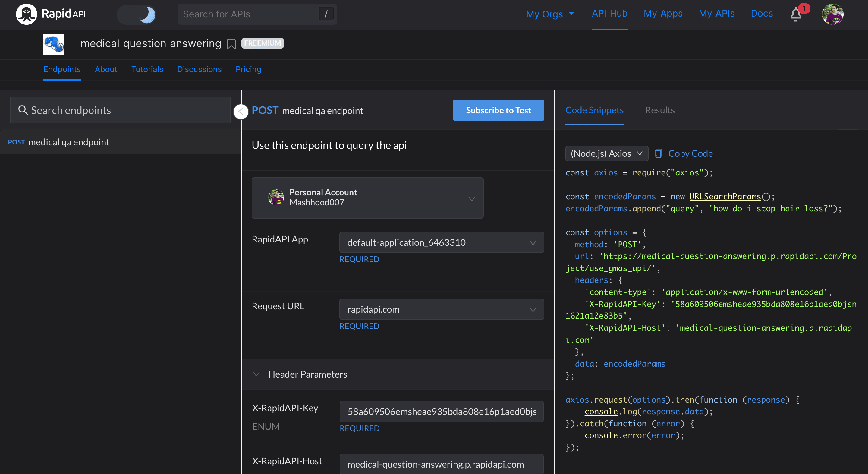Focus the Search for APIs field
Screen dimensions: 868x474
257,14
